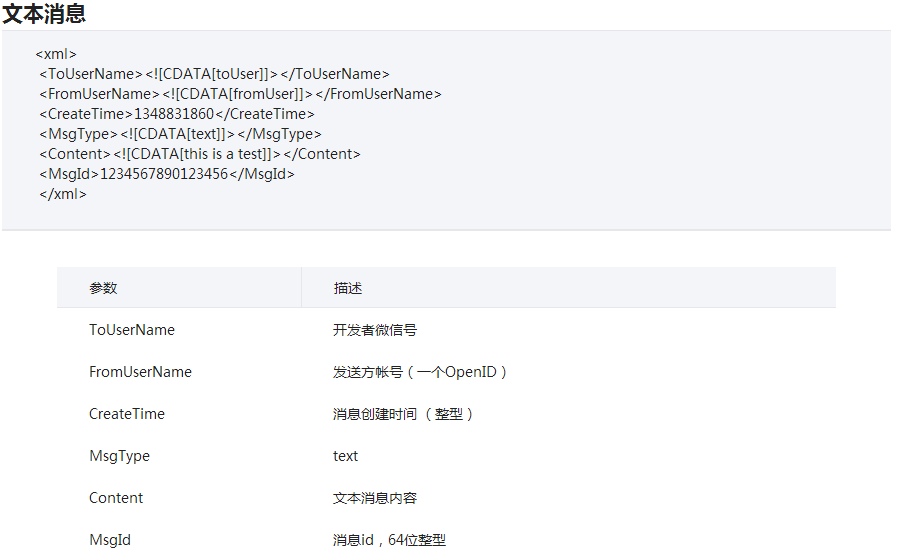Viewport: 919px width, 558px height.
Task: Click the 开发者微信号 description
Action: pyautogui.click(x=375, y=331)
